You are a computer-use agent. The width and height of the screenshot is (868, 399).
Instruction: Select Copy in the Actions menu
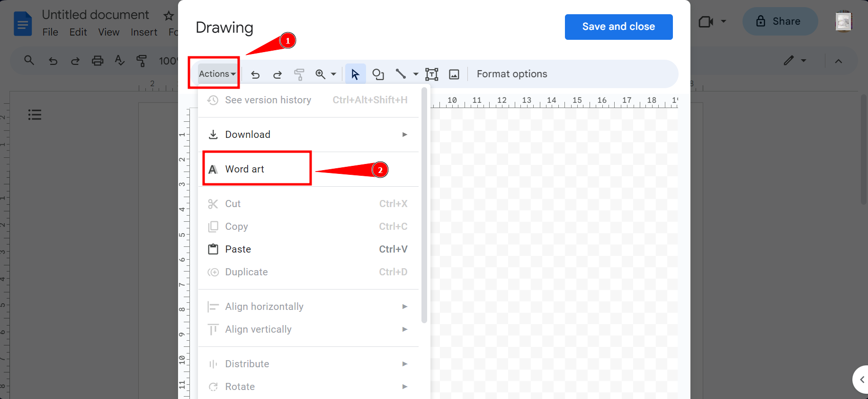(x=308, y=227)
